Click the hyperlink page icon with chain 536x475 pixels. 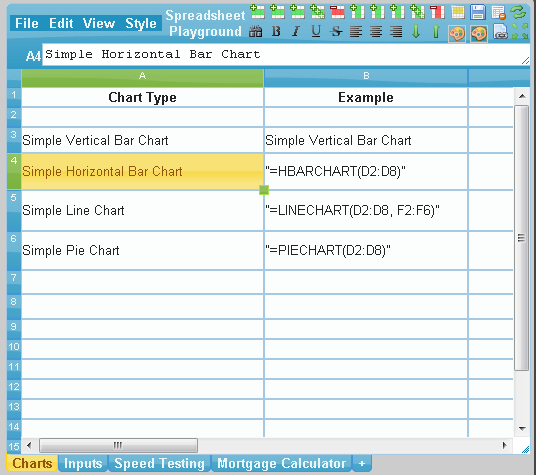(501, 32)
